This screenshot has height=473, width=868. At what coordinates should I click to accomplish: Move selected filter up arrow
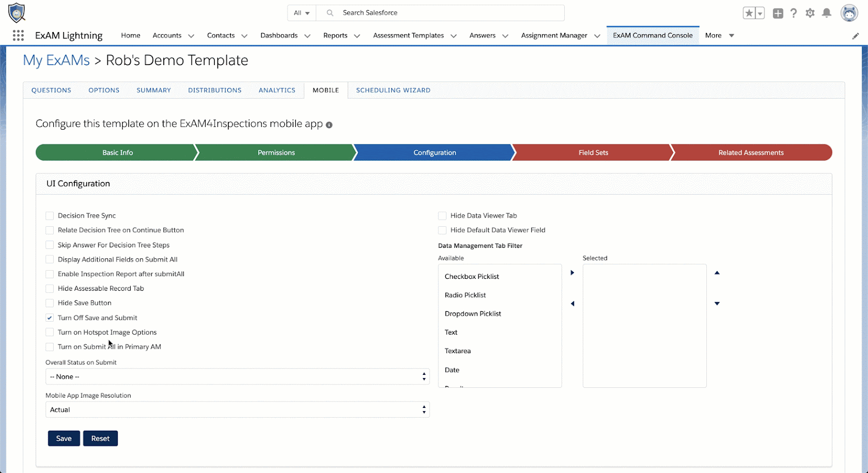[717, 273]
